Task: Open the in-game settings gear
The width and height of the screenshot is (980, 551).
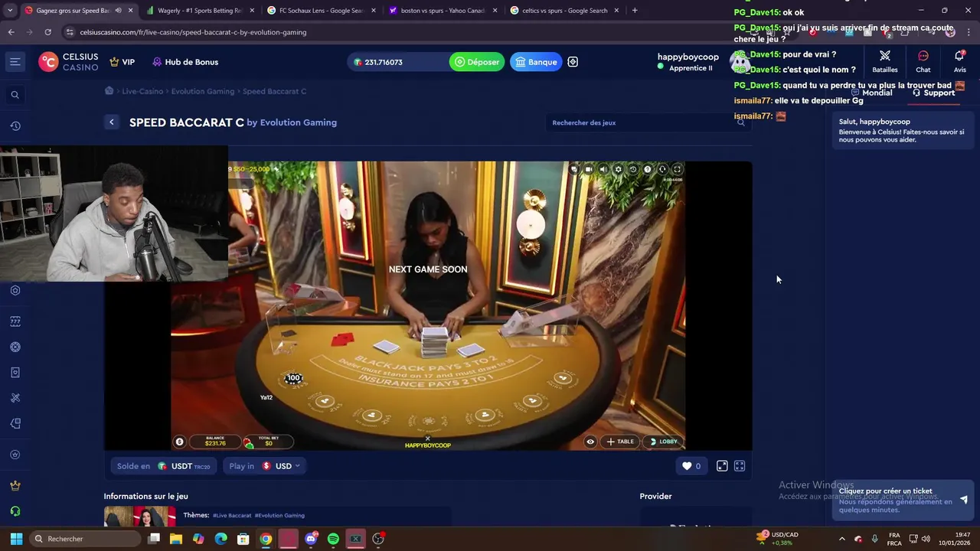Action: 619,170
